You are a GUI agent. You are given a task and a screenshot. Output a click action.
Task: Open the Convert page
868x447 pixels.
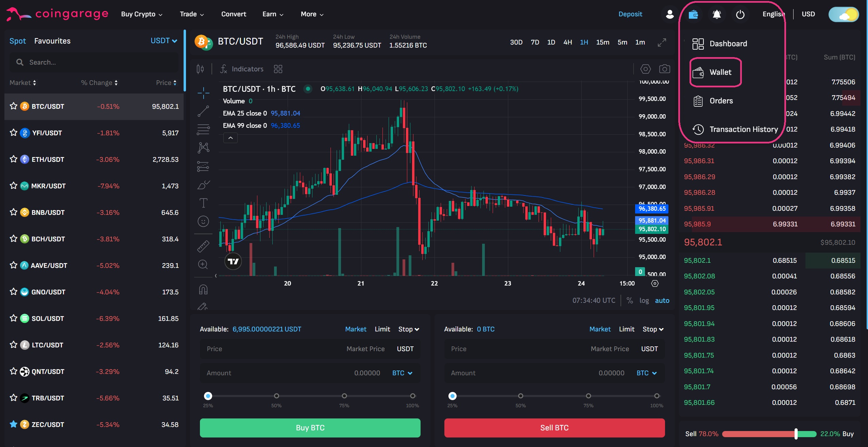coord(234,14)
